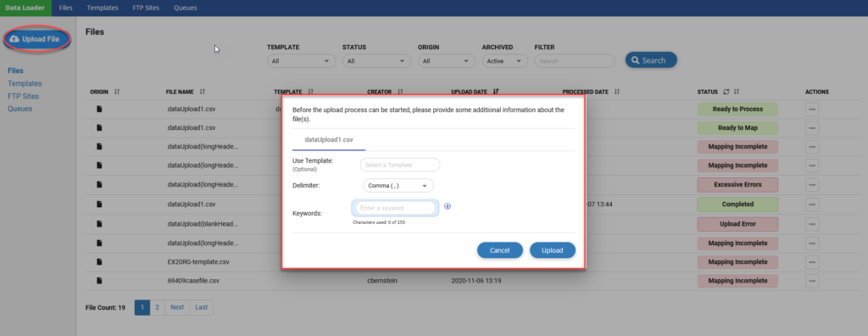Sort by Creator column arrows
The width and height of the screenshot is (868, 336).
400,92
